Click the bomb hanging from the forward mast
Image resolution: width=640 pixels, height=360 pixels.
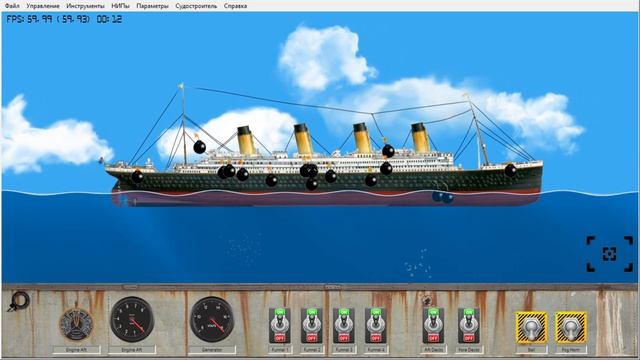(199, 147)
